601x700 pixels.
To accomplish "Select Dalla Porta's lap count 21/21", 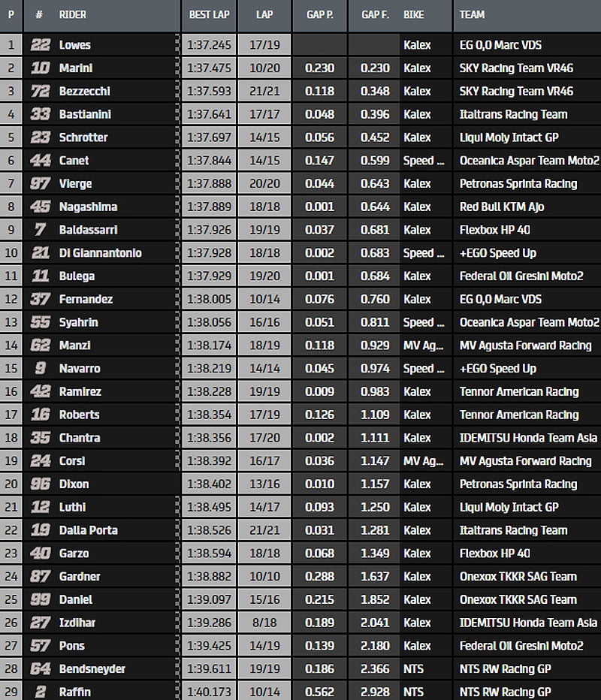I will point(264,530).
